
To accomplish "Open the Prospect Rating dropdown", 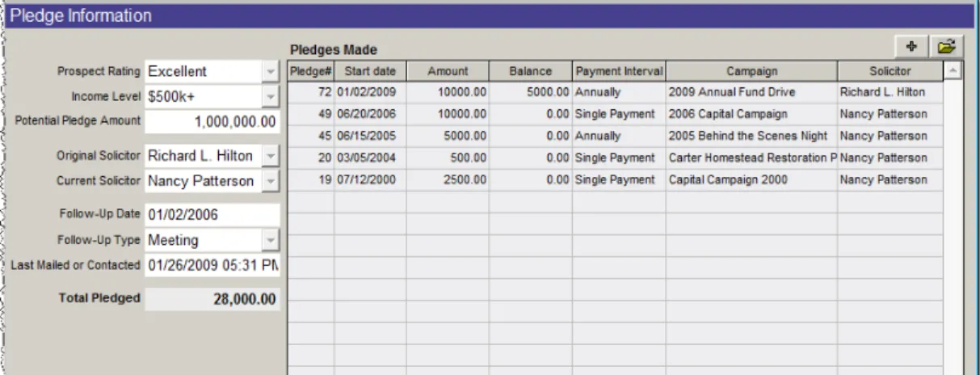I will 271,71.
